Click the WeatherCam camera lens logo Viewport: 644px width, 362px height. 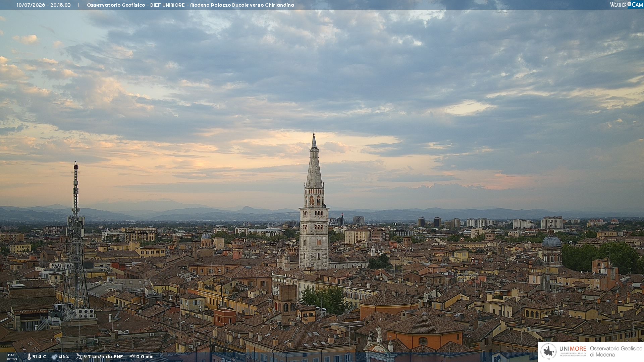[629, 4]
